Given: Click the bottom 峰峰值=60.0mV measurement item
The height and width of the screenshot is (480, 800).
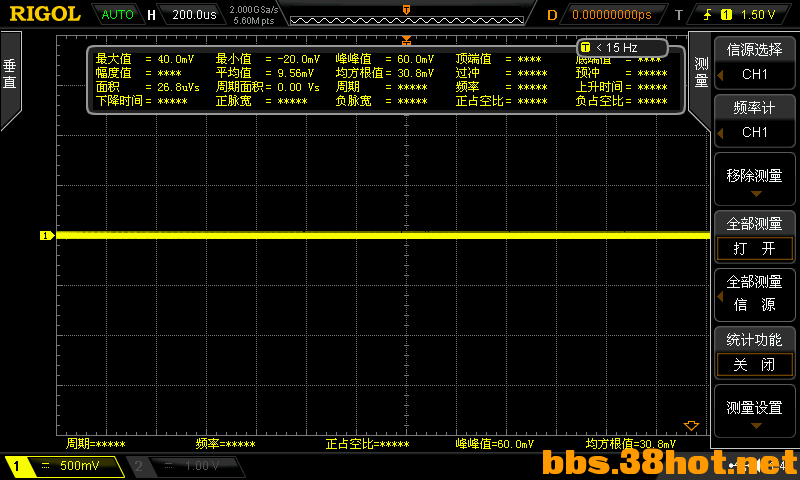Looking at the screenshot, I should point(495,444).
